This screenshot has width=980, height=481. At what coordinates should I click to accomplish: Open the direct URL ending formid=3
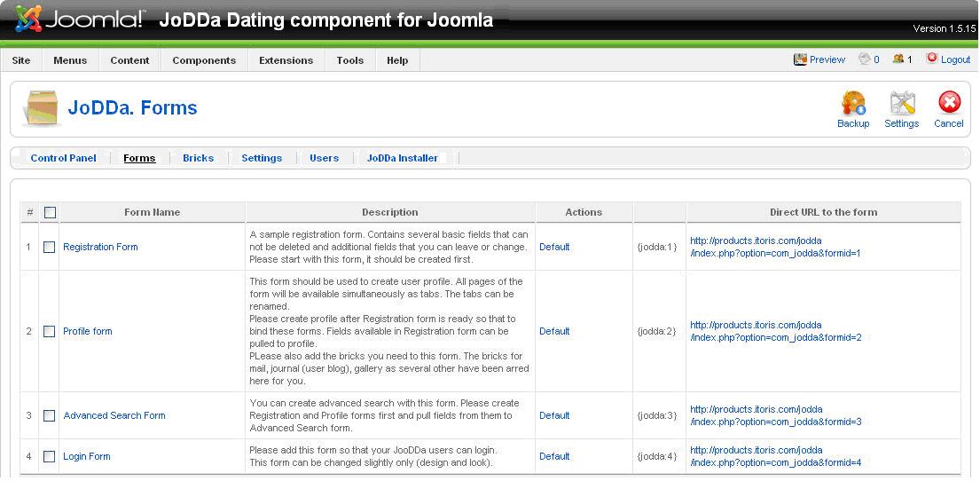pyautogui.click(x=776, y=416)
